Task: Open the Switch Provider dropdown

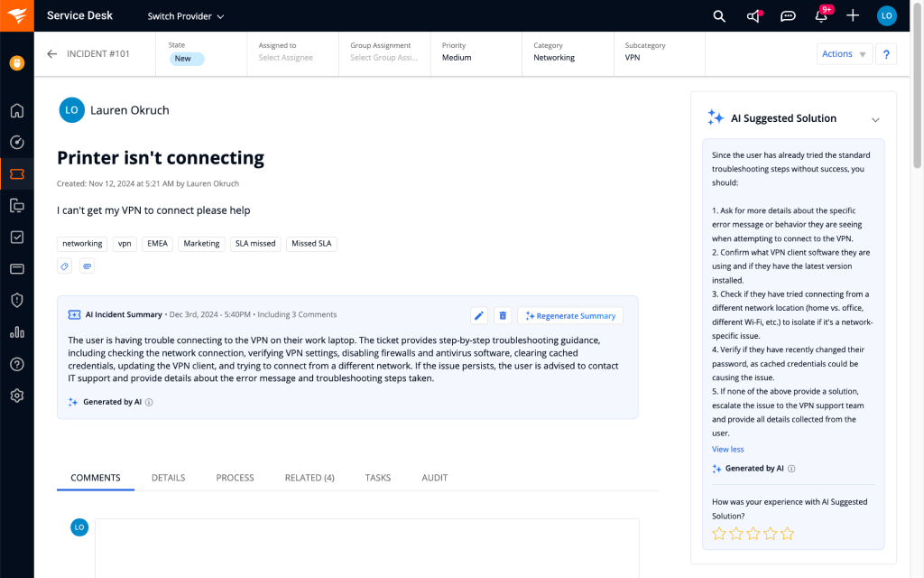Action: tap(185, 15)
